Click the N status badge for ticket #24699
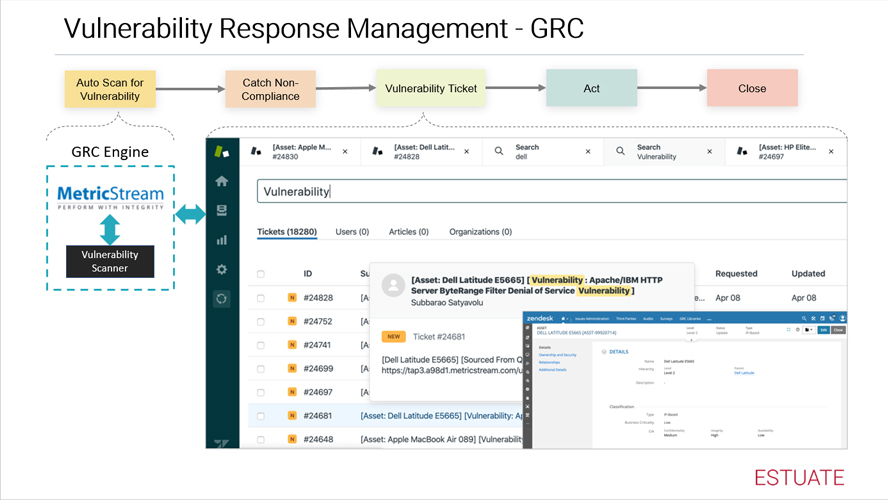Image resolution: width=888 pixels, height=500 pixels. 292,368
